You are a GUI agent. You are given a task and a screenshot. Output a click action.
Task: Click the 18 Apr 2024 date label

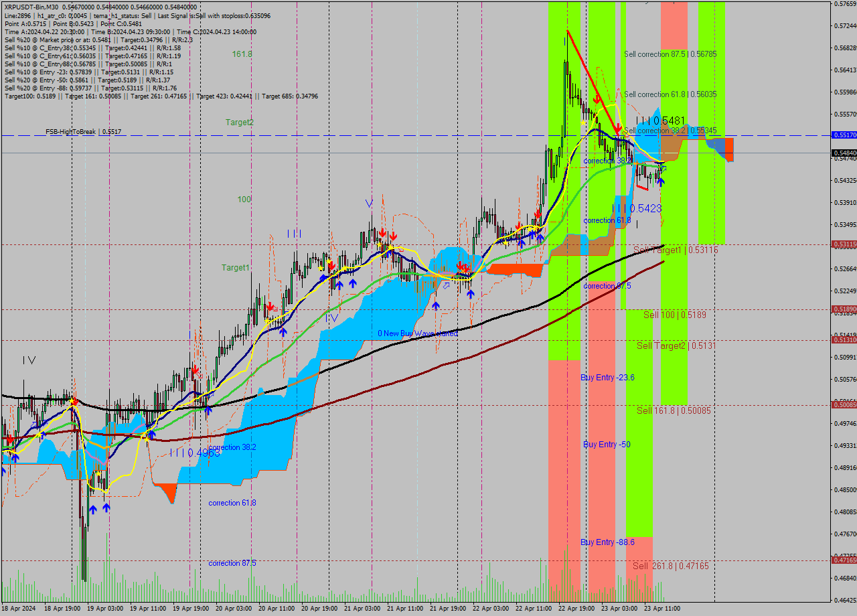tap(18, 609)
